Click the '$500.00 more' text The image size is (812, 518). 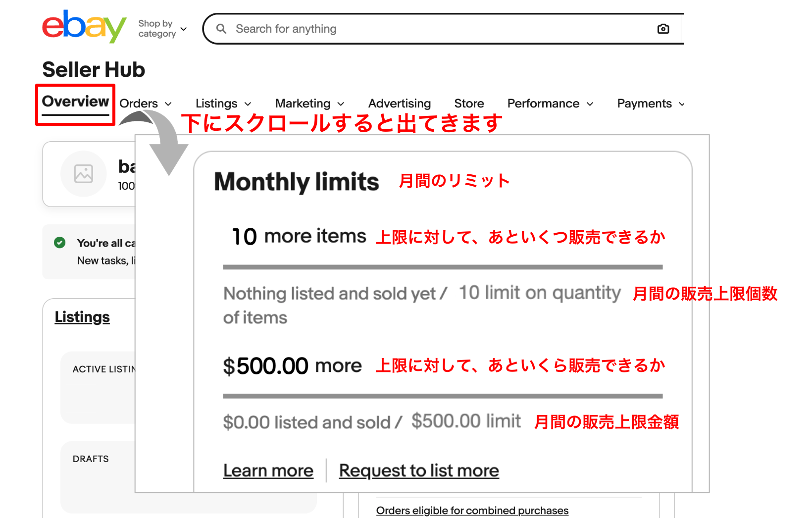click(292, 366)
